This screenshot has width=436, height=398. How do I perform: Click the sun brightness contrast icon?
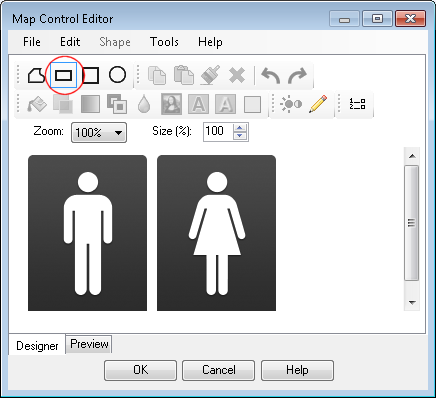(291, 104)
